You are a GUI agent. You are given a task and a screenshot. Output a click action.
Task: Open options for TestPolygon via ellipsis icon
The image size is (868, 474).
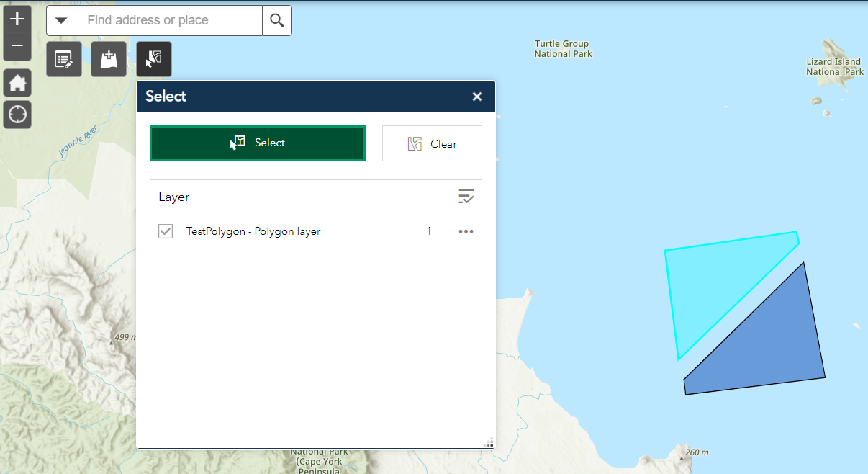pos(466,231)
